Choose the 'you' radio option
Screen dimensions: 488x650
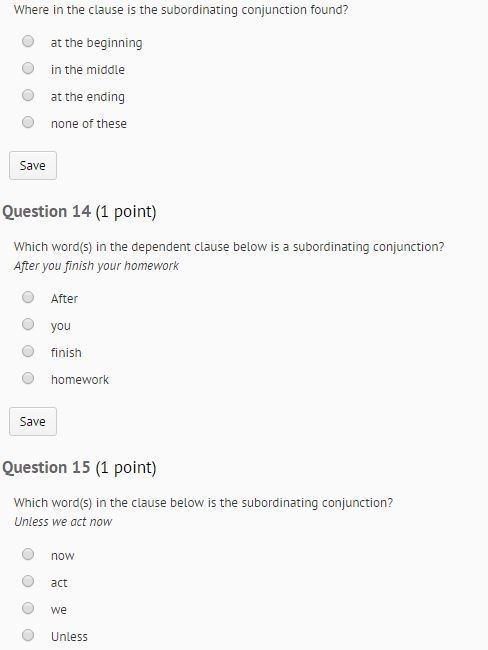tap(28, 324)
